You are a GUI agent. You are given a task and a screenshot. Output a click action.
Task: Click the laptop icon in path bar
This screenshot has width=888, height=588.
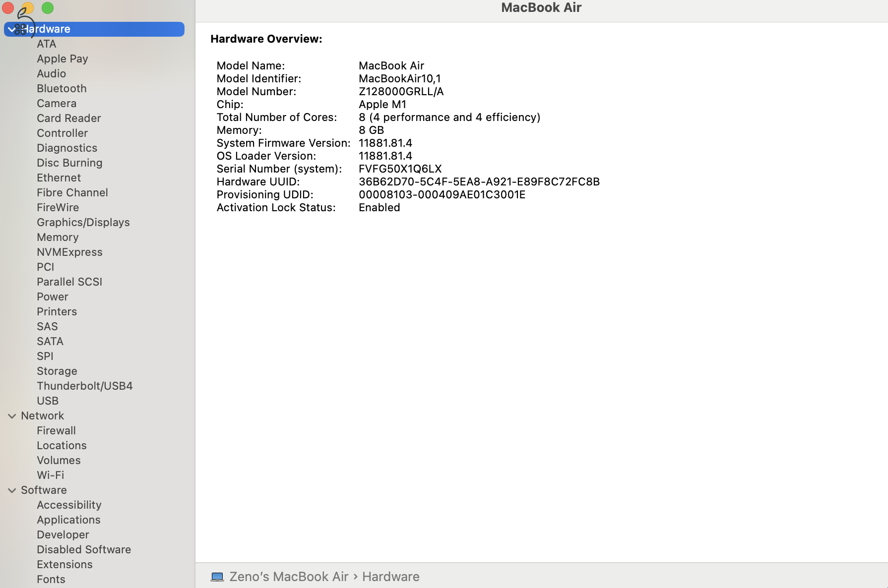pyautogui.click(x=217, y=577)
